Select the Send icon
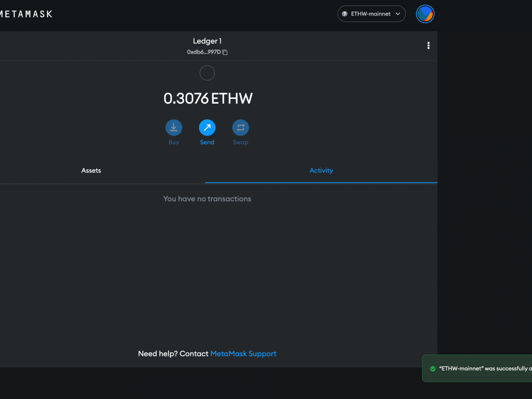 pos(207,128)
